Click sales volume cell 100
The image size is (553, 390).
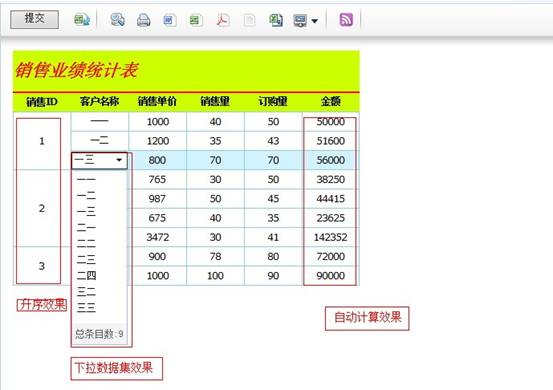215,276
